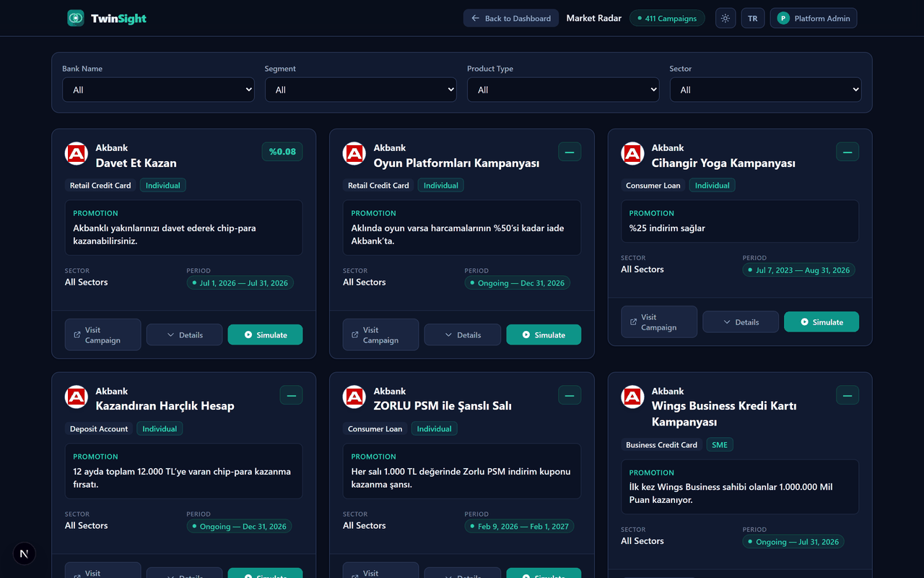The height and width of the screenshot is (578, 924).
Task: Visit Campaign for Davet Et Kazan
Action: 103,335
